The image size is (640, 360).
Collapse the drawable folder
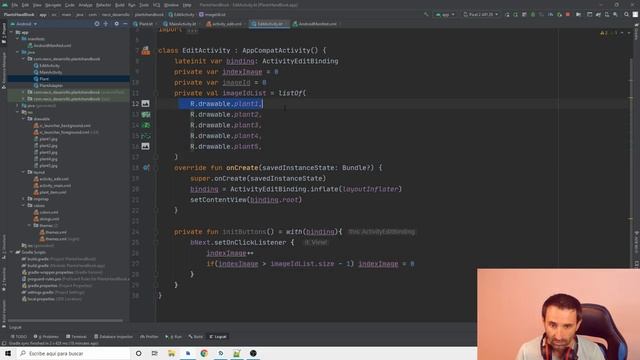coord(24,119)
